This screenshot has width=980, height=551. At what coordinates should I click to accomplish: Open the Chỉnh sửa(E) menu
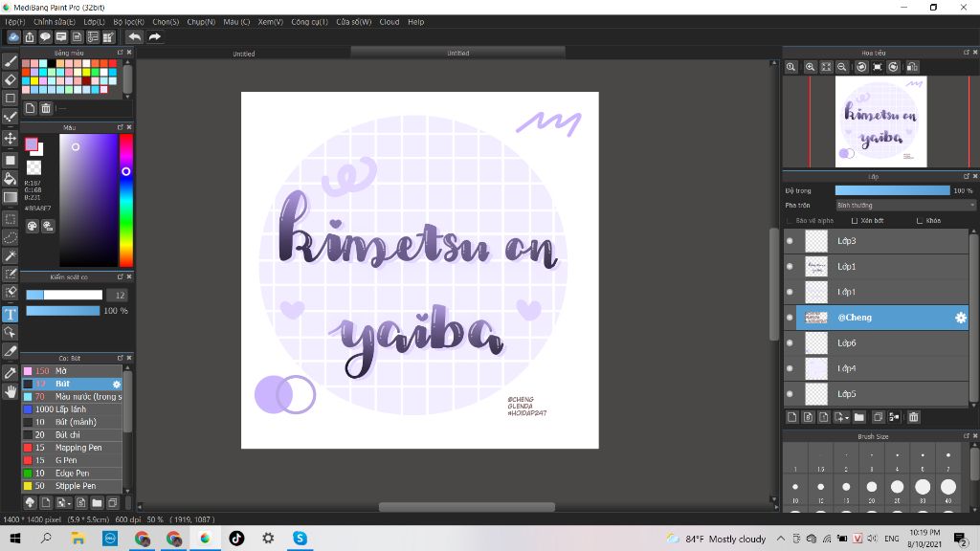[x=55, y=22]
